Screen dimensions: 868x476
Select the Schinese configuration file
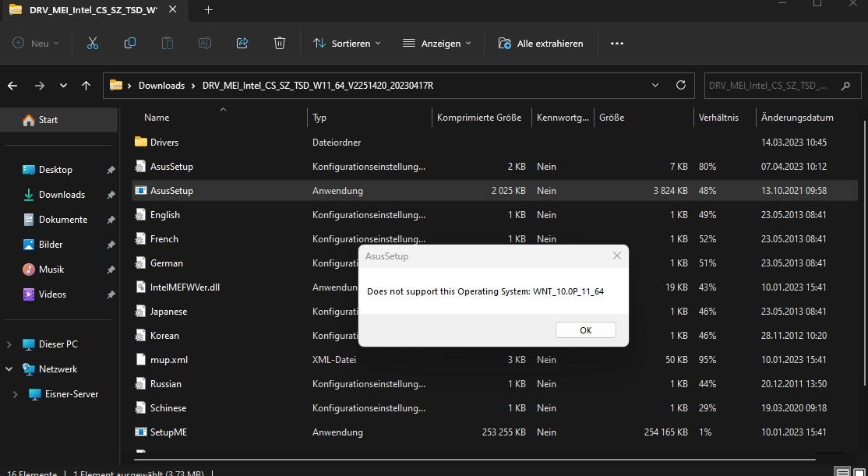click(x=168, y=408)
